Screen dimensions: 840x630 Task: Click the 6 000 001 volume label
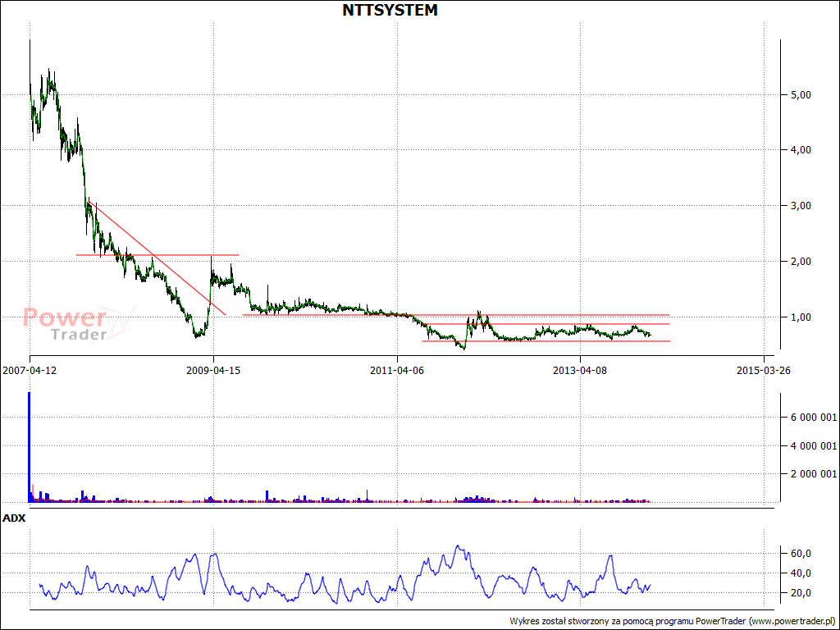(813, 418)
